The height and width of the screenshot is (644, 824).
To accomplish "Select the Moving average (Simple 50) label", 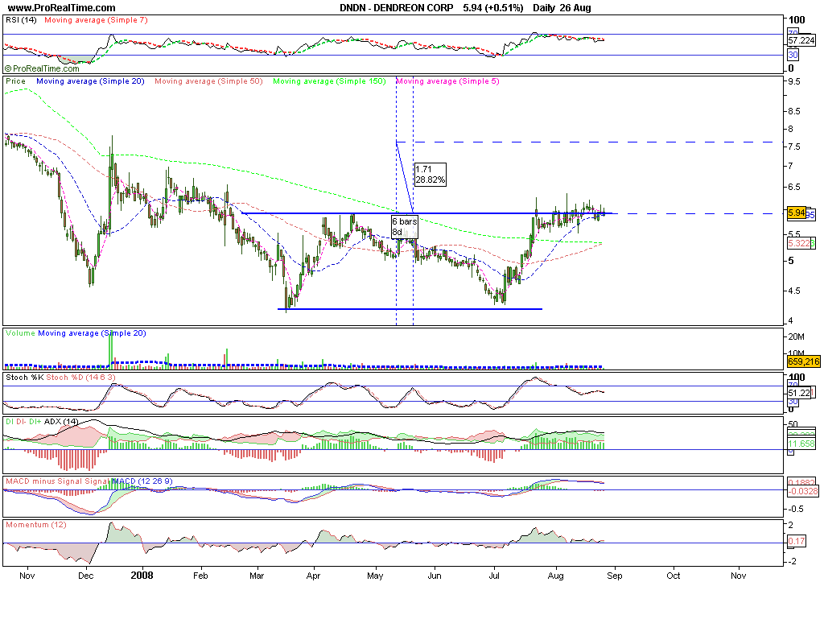I will point(208,81).
